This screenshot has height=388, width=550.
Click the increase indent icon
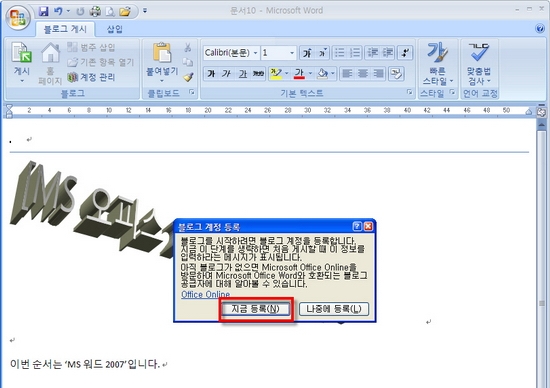tap(388, 53)
